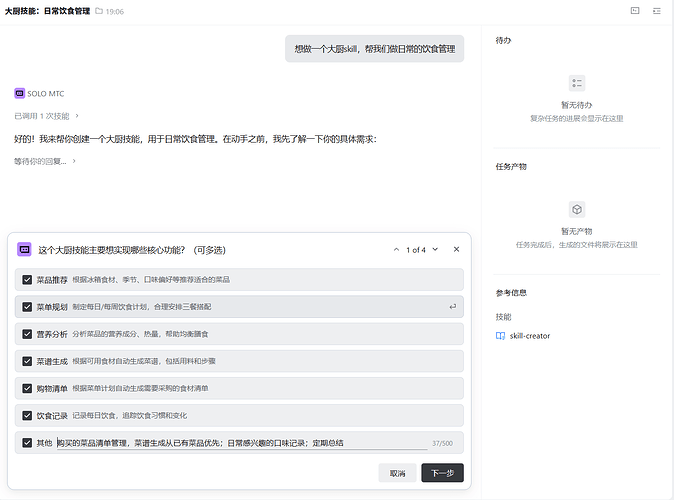This screenshot has height=500, width=674.
Task: Select the 营养分析 option description text
Action: coord(140,334)
